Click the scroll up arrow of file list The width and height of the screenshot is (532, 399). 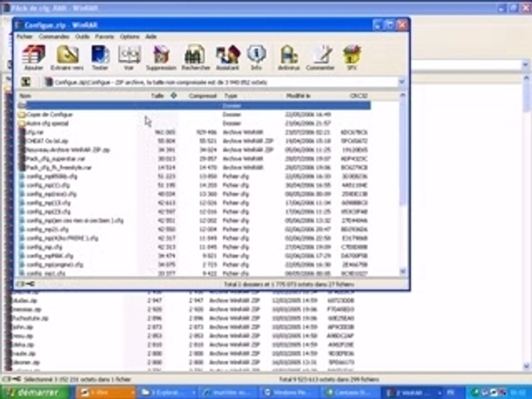pyautogui.click(x=403, y=96)
